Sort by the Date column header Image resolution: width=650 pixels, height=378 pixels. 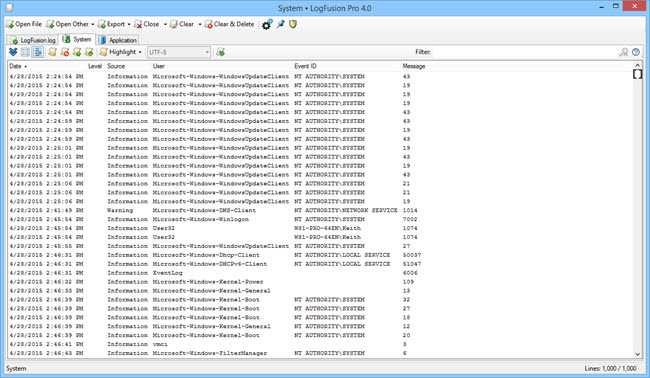[47, 66]
